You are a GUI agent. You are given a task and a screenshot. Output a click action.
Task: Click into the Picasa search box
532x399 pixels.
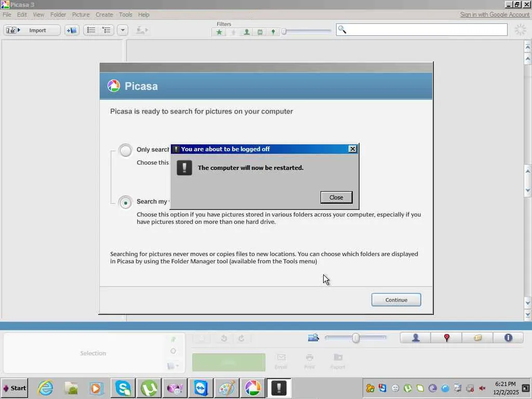tap(422, 30)
